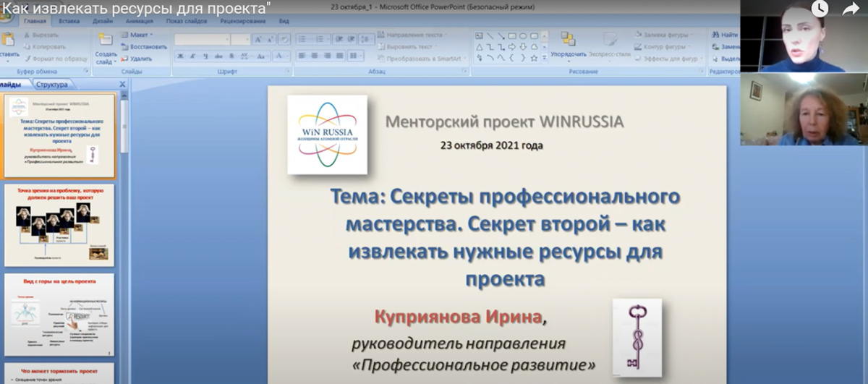Toggle strikethrough (abc) formatting

coord(219,56)
